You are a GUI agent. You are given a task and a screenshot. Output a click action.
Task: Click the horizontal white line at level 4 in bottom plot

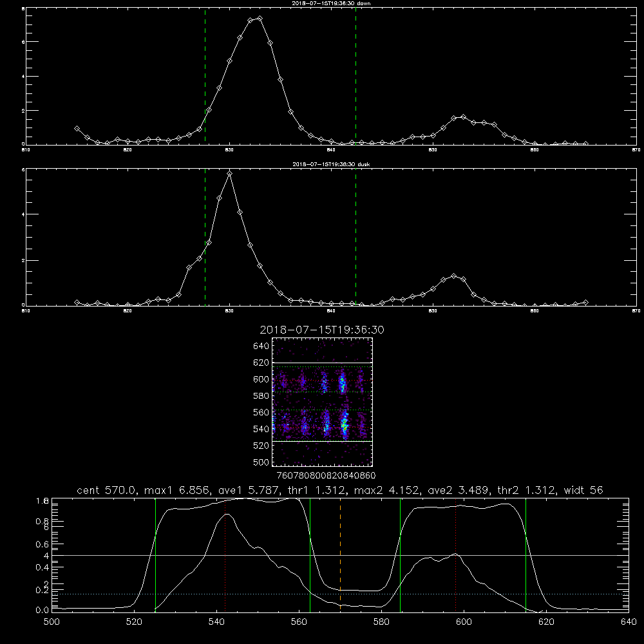point(340,555)
